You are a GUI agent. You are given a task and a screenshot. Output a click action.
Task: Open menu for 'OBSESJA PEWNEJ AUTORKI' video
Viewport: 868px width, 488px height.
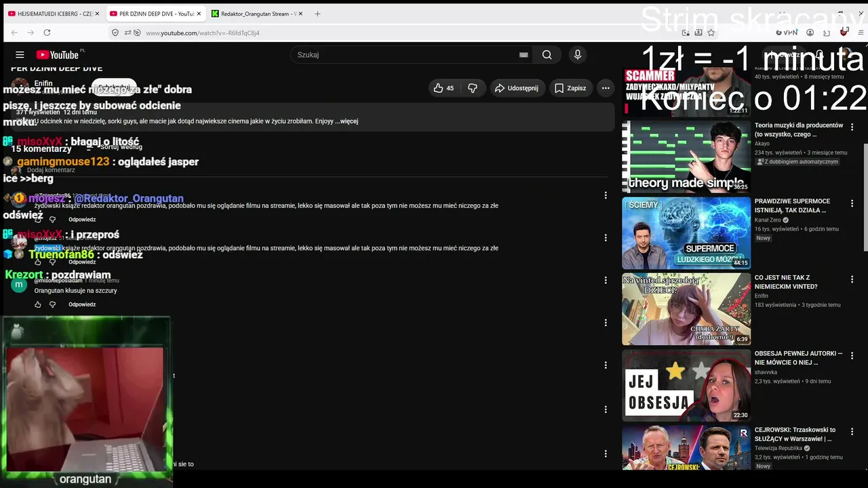(x=852, y=355)
